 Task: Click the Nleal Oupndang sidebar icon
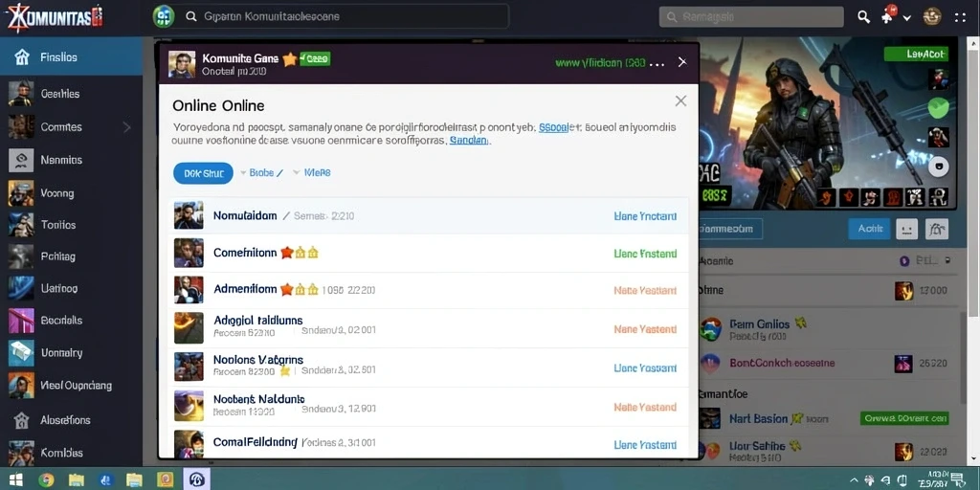pos(21,385)
